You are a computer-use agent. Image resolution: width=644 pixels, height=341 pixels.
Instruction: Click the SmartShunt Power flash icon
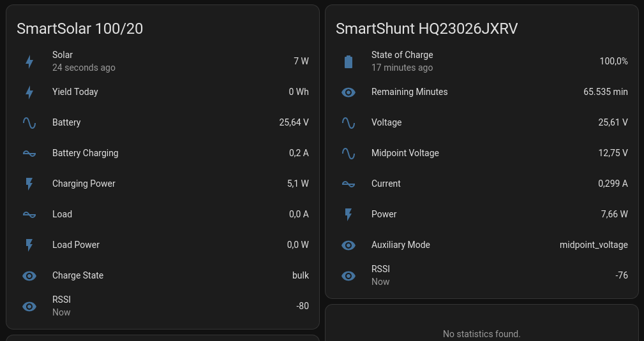coord(348,215)
